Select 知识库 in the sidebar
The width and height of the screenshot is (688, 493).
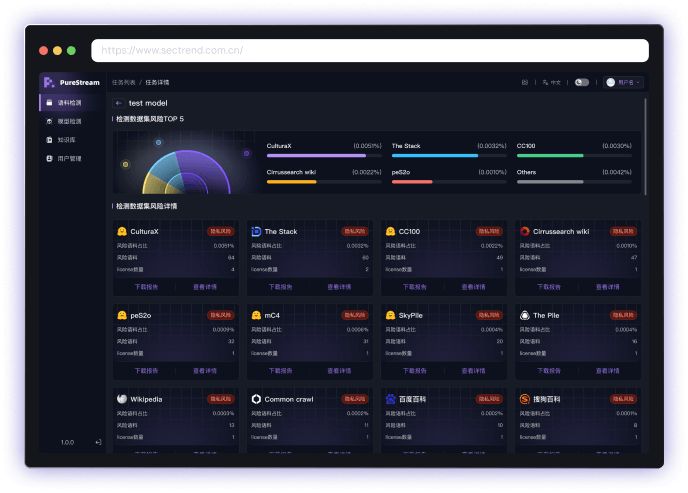click(x=67, y=140)
